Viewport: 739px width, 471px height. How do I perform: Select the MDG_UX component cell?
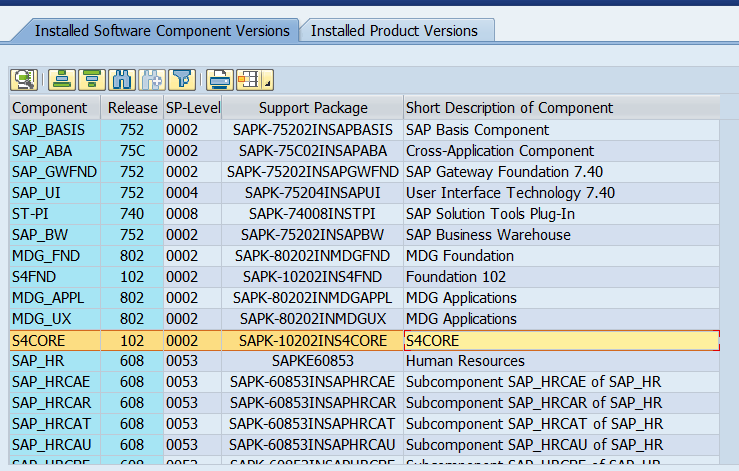click(55, 319)
